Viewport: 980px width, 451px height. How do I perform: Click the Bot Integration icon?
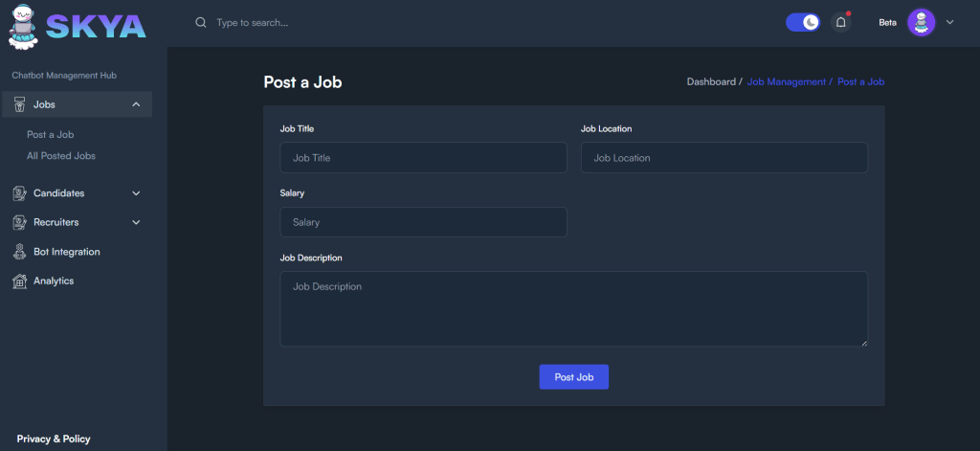[x=19, y=252]
